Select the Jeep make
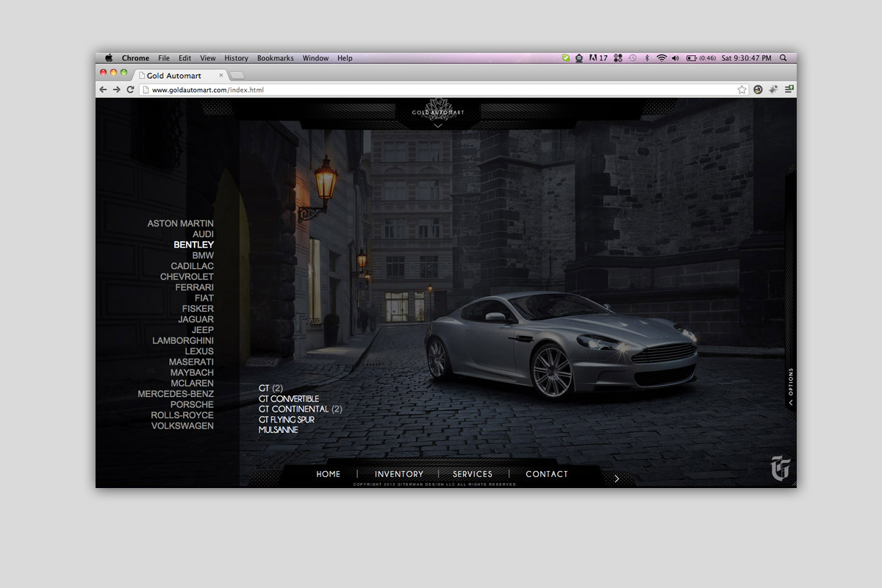 point(203,330)
